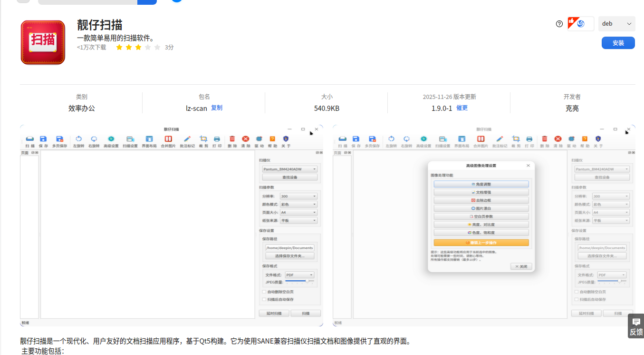Choose 角度调整 in the 高级图像处理设置 dialog

tap(481, 184)
